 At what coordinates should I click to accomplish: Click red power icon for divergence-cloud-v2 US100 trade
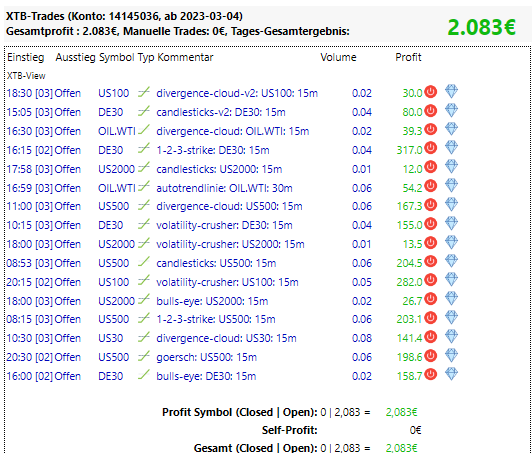(x=430, y=92)
